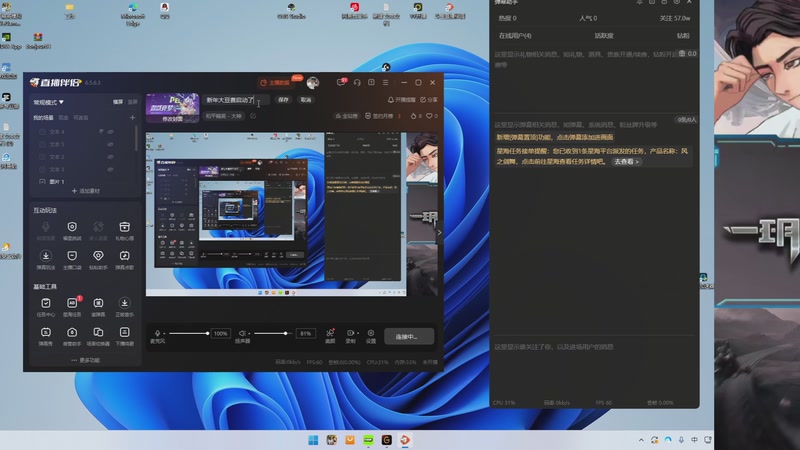Click 取消 to cancel title edit
The image size is (800, 450).
point(306,100)
